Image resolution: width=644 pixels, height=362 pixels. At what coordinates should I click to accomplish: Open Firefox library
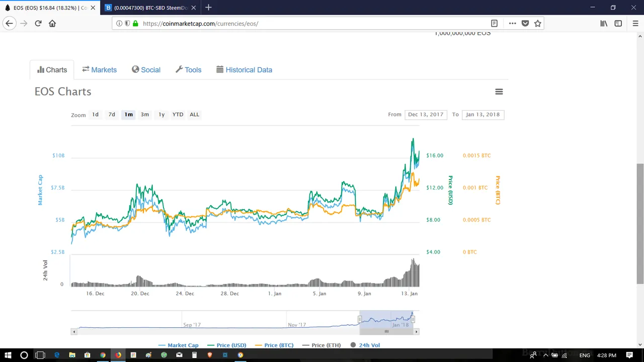tap(604, 23)
